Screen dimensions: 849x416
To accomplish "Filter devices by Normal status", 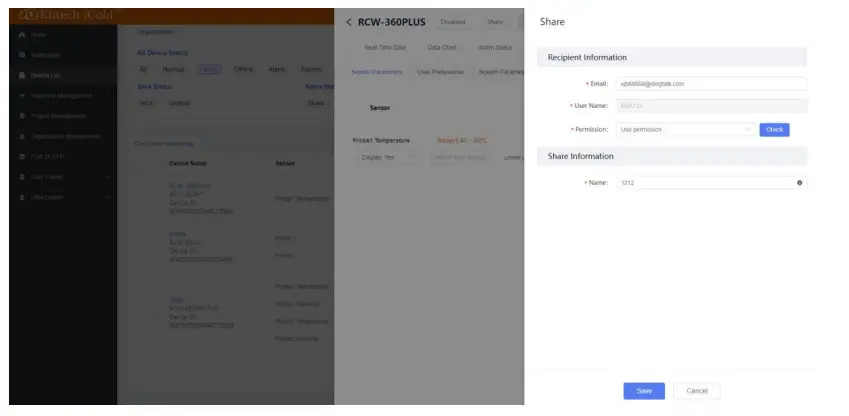I will tap(173, 69).
